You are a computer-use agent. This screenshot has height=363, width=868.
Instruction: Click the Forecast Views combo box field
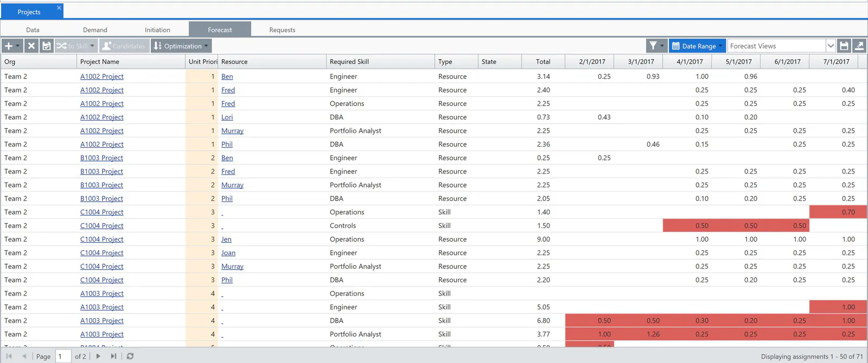[x=776, y=46]
